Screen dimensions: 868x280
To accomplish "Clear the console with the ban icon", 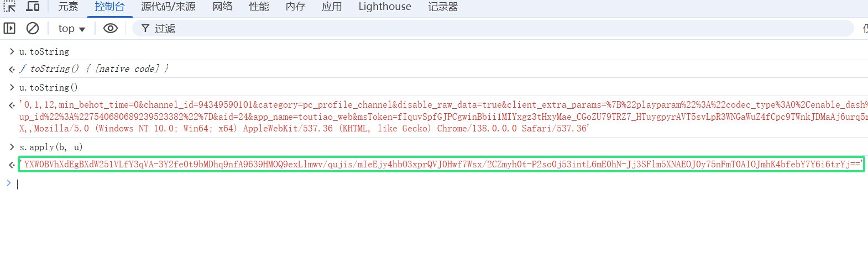I will click(33, 28).
